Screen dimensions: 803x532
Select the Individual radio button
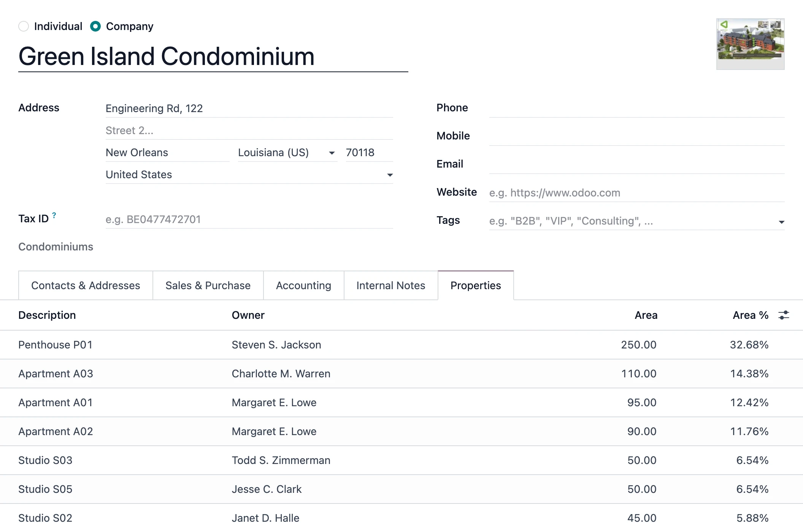click(24, 26)
